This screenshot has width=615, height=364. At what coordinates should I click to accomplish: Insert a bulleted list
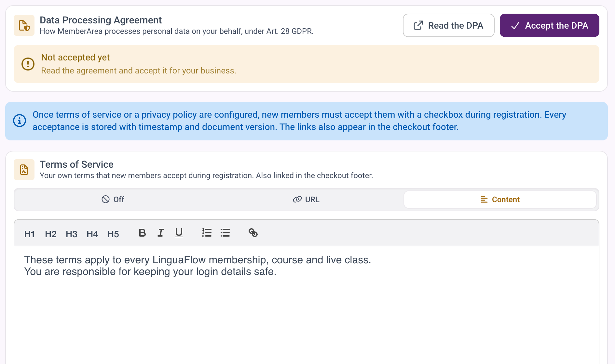coord(225,233)
